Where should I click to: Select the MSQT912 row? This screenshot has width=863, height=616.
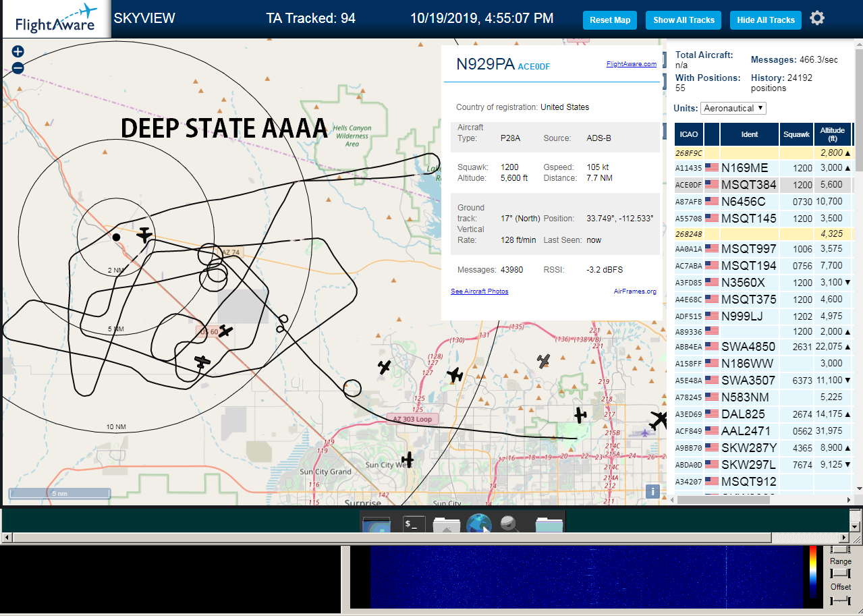[763, 481]
